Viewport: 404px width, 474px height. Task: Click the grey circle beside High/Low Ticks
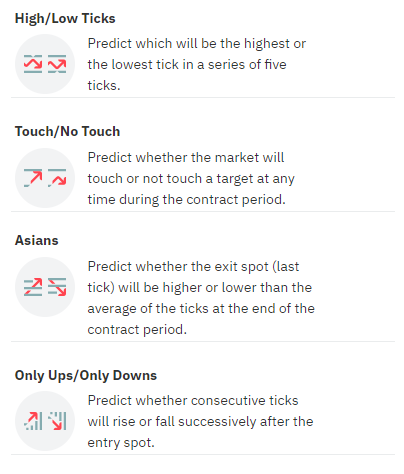click(45, 64)
